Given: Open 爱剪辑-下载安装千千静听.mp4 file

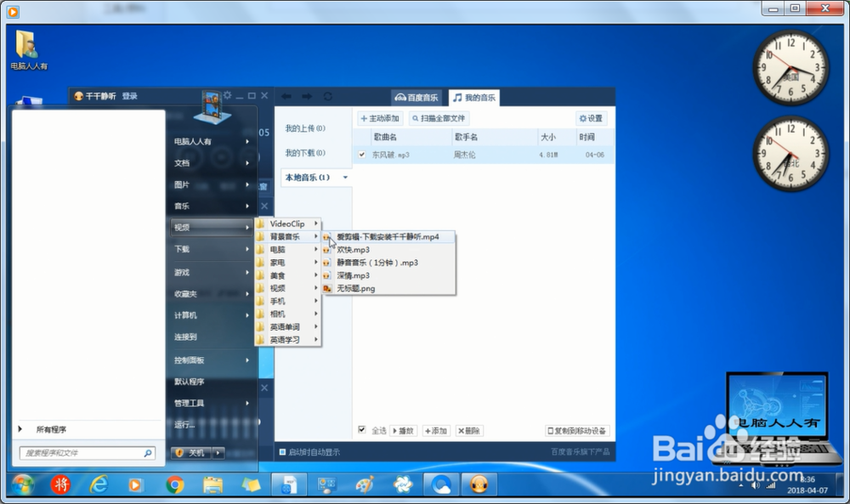Looking at the screenshot, I should point(388,237).
